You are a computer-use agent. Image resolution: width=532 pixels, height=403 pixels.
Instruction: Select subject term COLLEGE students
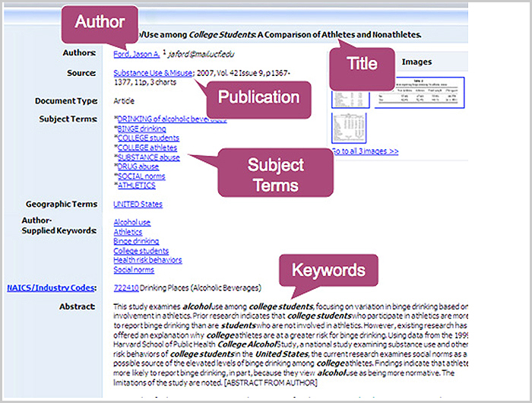coord(148,138)
